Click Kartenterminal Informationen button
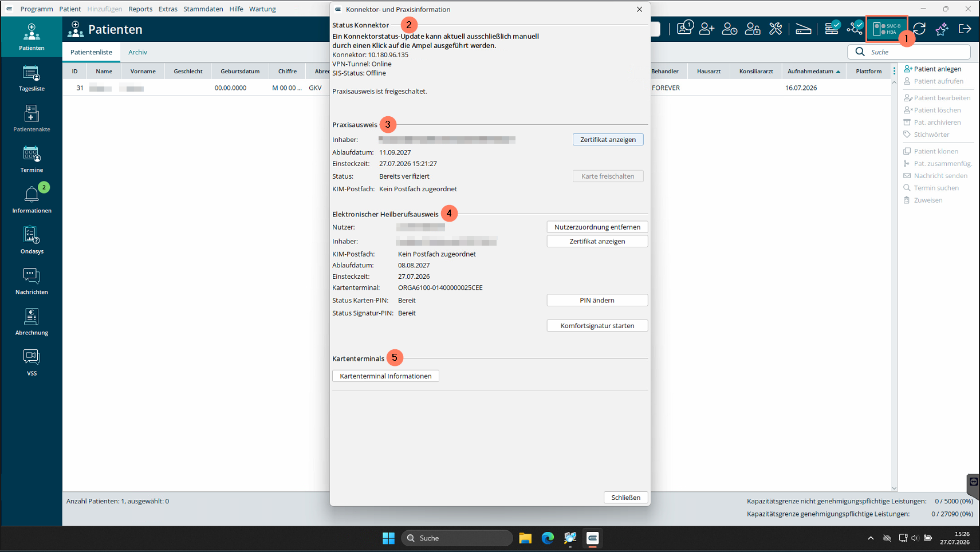Image resolution: width=980 pixels, height=552 pixels. pyautogui.click(x=385, y=376)
